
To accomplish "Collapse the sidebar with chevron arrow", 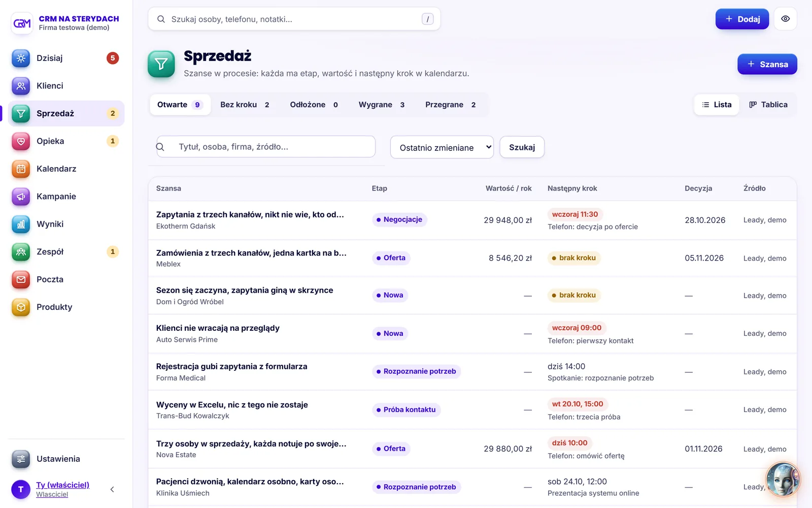I will (112, 489).
